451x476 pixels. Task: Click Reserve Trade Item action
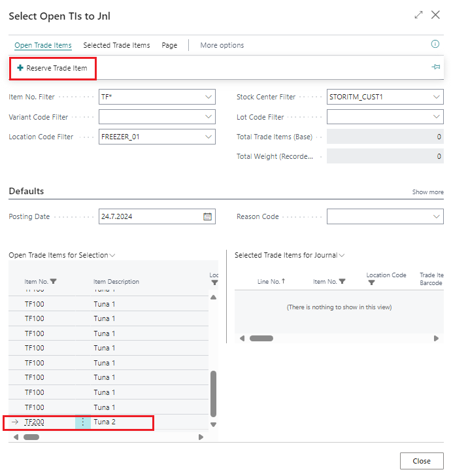(52, 68)
